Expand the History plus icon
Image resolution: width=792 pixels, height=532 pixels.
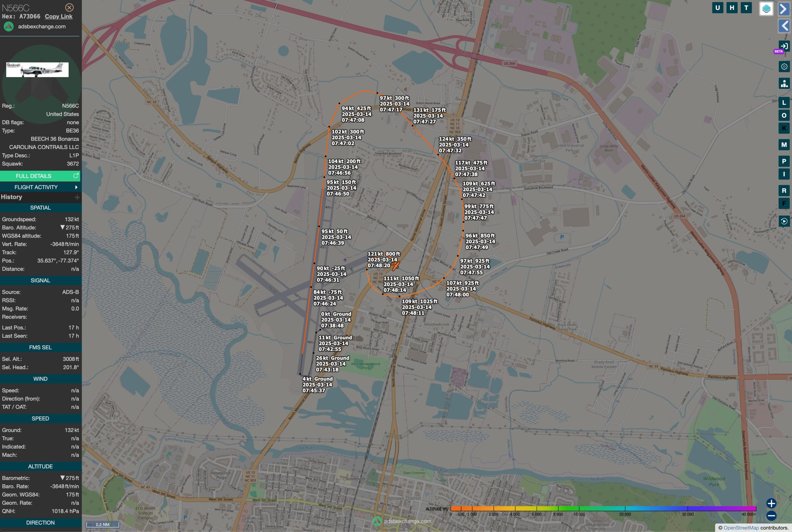click(77, 197)
